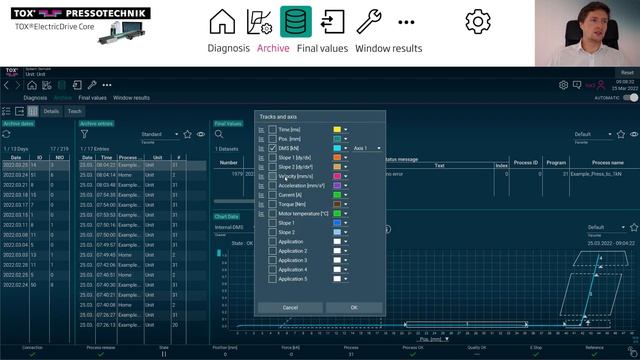This screenshot has width=640, height=360.
Task: Open the home icon in the toolbar
Action: tap(32, 85)
